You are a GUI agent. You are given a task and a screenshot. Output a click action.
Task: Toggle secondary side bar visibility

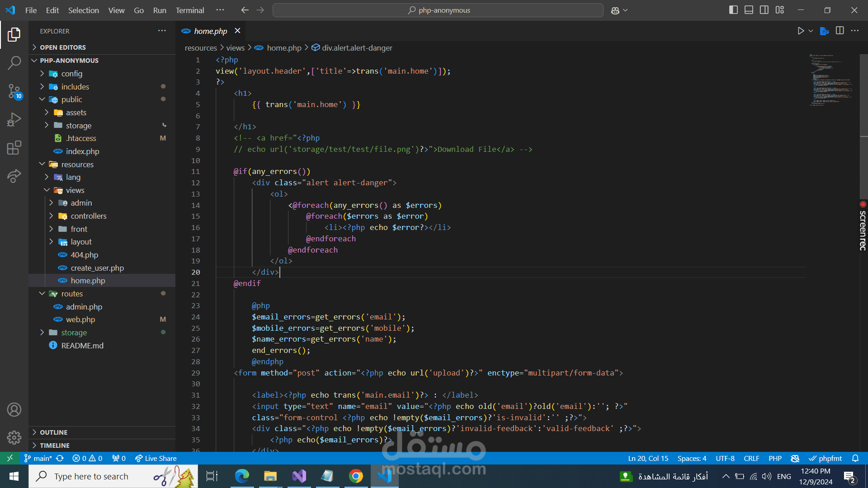764,10
